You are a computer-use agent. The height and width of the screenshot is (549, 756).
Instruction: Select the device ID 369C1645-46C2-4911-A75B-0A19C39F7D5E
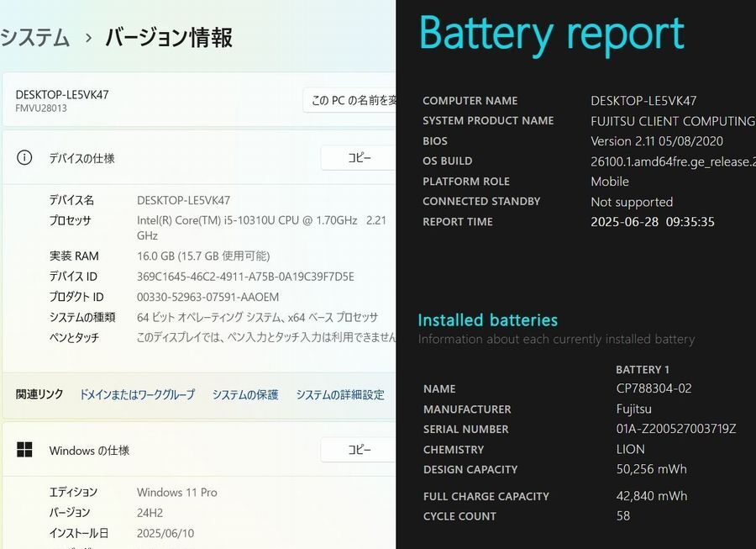coord(245,277)
